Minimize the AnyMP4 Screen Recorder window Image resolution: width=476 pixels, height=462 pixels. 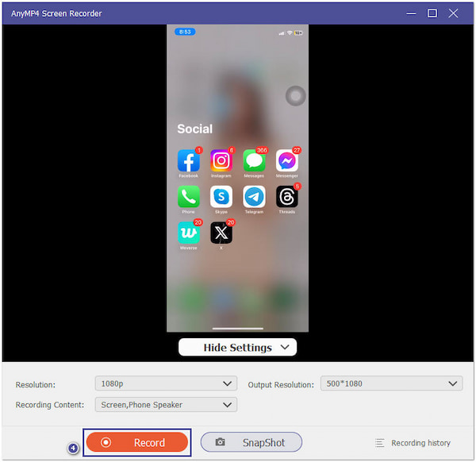pyautogui.click(x=411, y=13)
